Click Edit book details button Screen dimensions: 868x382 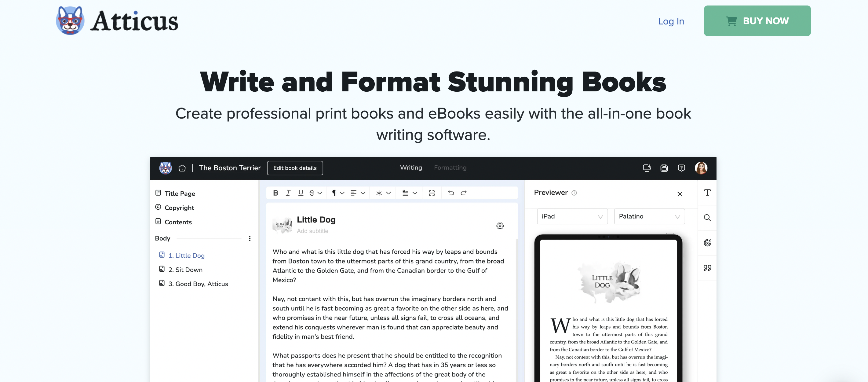pos(295,168)
